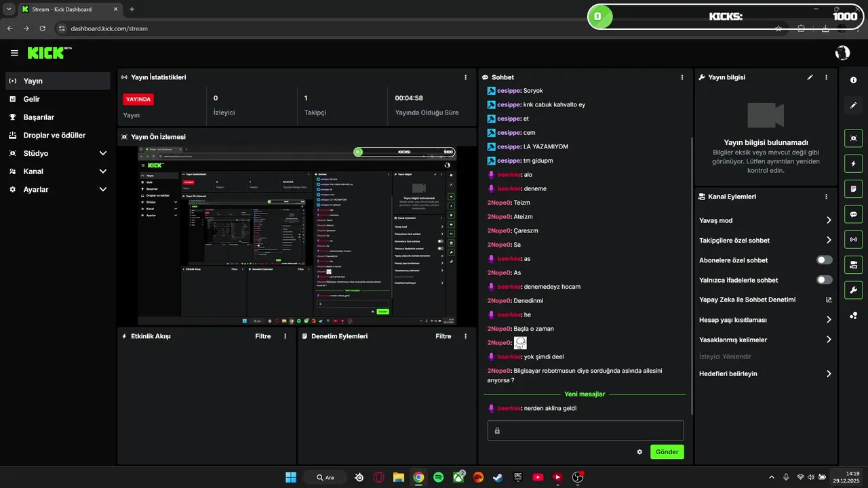Click İzleyici Yönlendir option

coord(725,357)
